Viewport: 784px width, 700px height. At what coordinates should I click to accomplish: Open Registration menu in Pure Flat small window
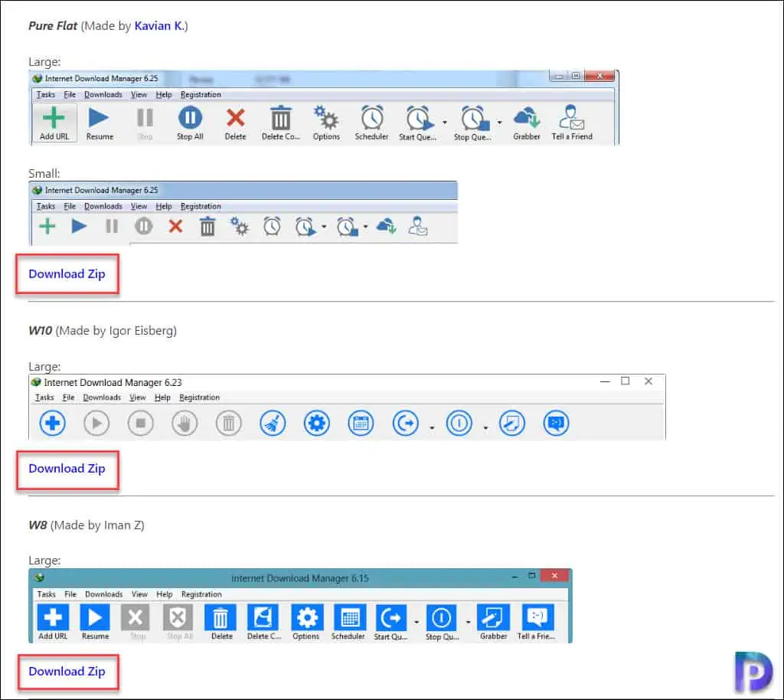tap(201, 206)
